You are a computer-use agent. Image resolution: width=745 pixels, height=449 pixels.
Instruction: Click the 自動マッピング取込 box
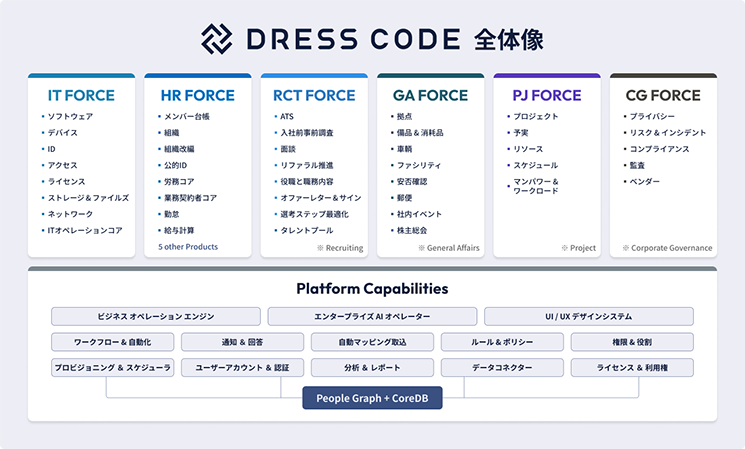point(372,342)
